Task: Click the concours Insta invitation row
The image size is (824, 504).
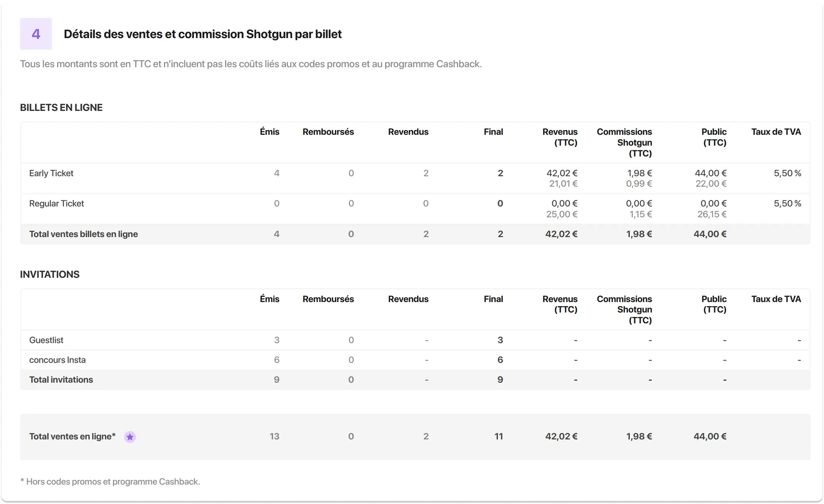Action: [415, 360]
